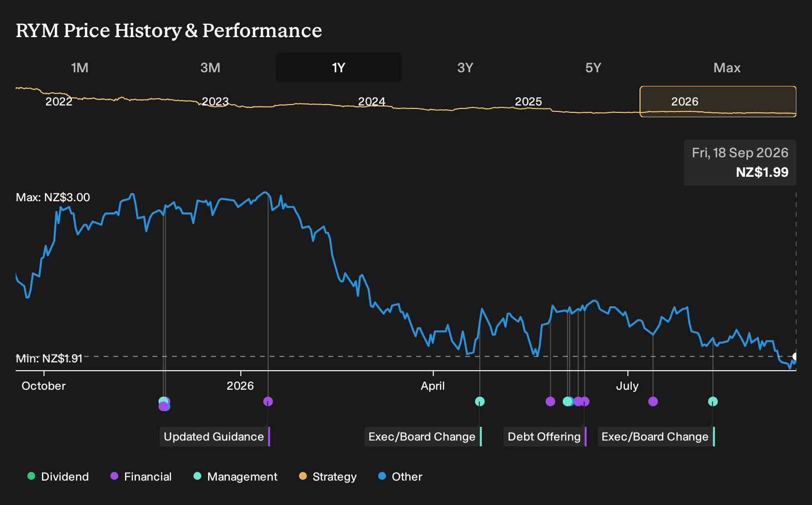Open the Exec/Board Change label after April
This screenshot has width=812, height=505.
coord(423,437)
